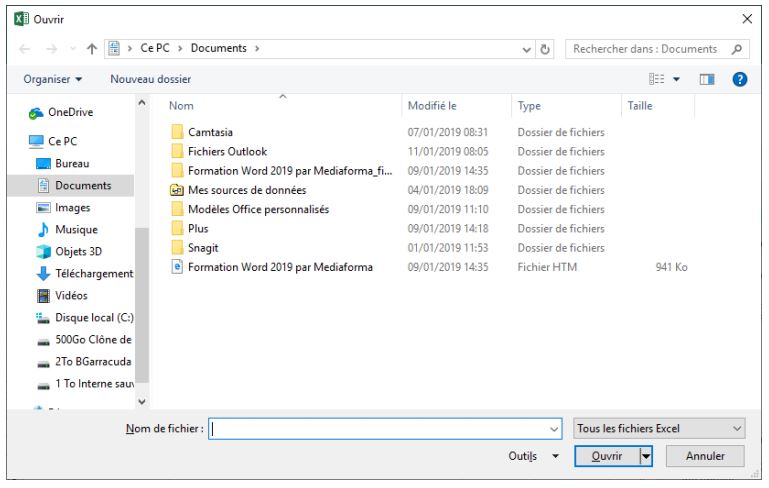Viewport: 769px width, 488px height.
Task: Expand the view options dropdown arrow
Action: point(675,79)
